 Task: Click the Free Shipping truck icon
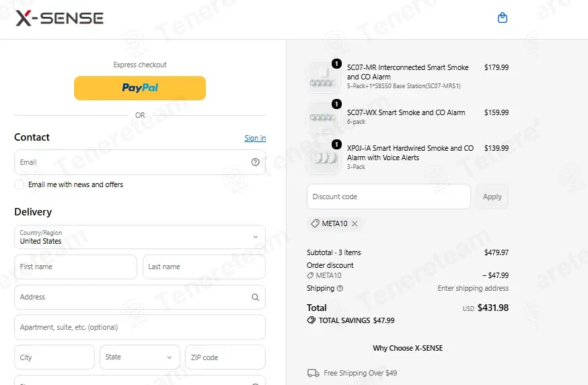[313, 373]
